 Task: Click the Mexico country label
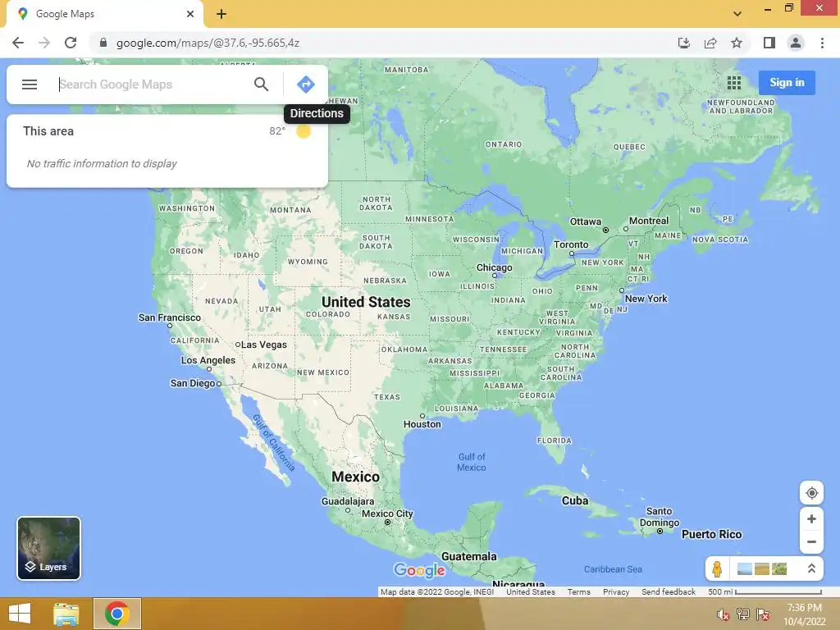[355, 477]
